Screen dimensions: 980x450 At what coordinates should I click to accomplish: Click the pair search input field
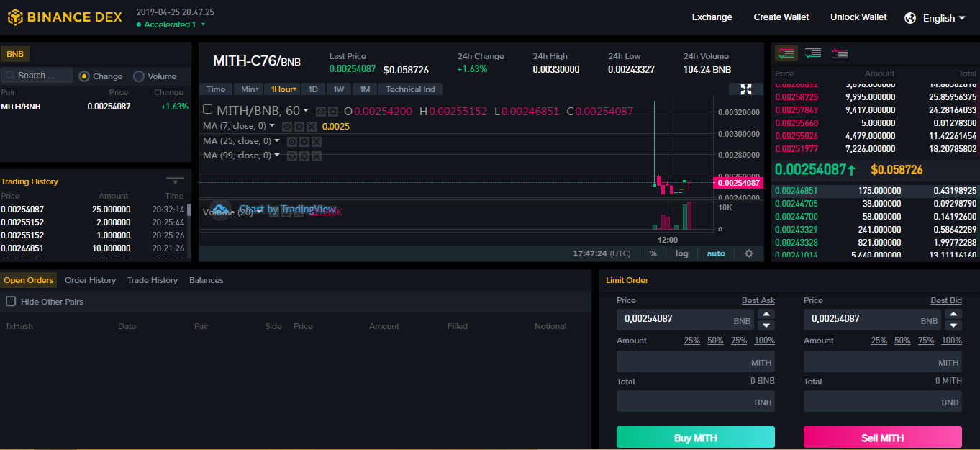coord(36,75)
